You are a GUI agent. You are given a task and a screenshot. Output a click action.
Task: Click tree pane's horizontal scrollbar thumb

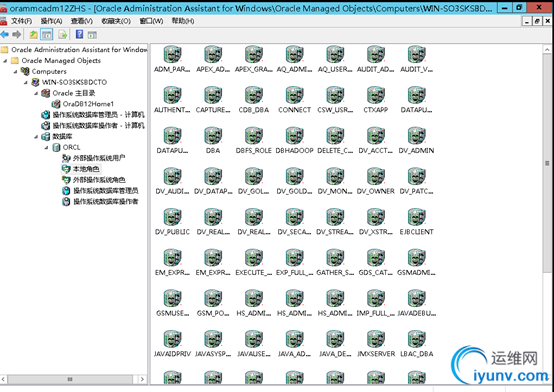(x=70, y=379)
